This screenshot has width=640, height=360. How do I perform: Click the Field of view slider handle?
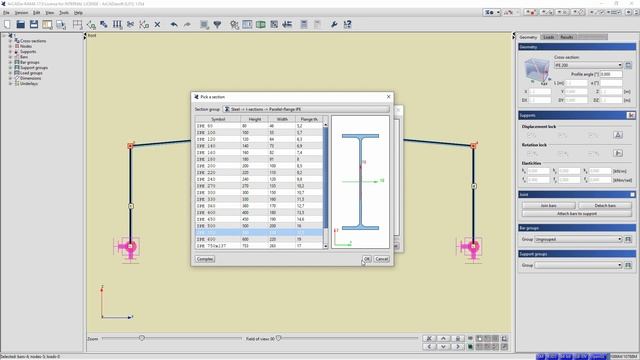[x=278, y=338]
